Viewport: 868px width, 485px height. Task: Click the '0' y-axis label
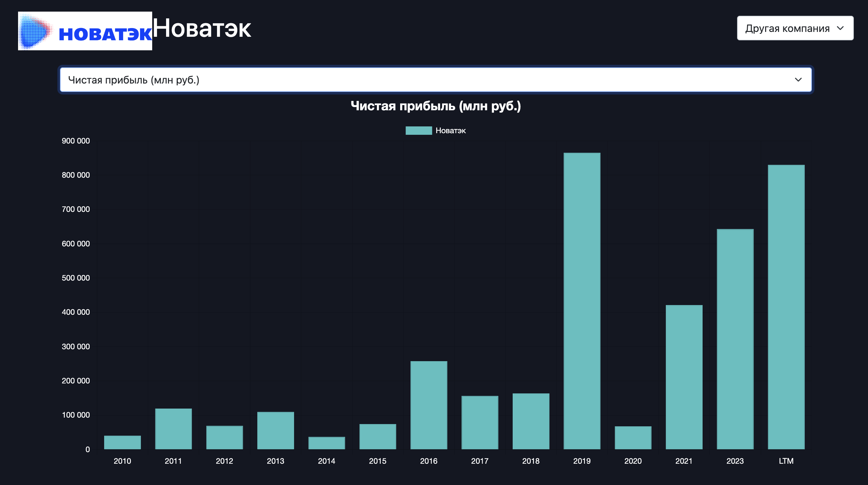88,449
